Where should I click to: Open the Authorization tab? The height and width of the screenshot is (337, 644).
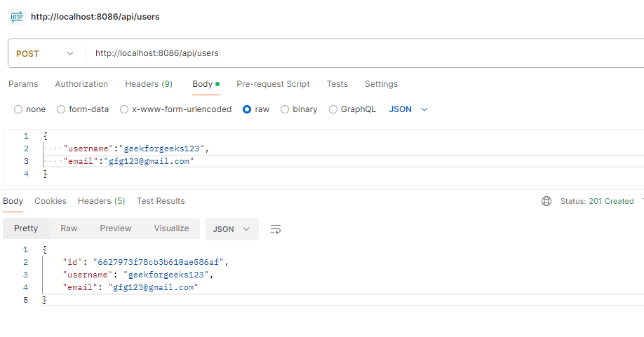81,84
